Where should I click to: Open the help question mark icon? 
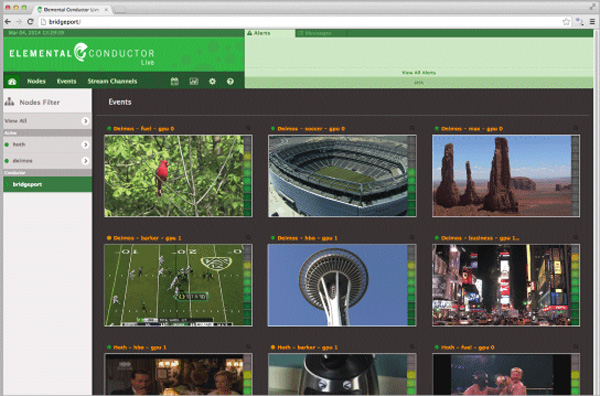click(230, 81)
